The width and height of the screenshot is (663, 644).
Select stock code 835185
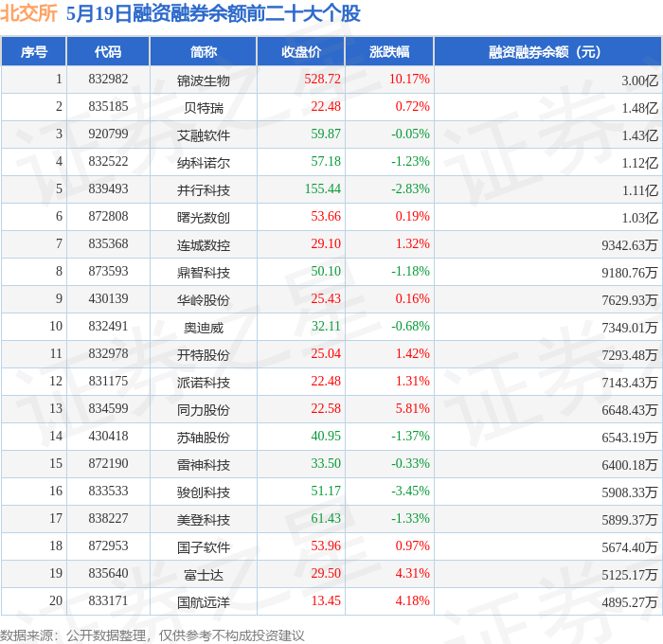click(108, 107)
